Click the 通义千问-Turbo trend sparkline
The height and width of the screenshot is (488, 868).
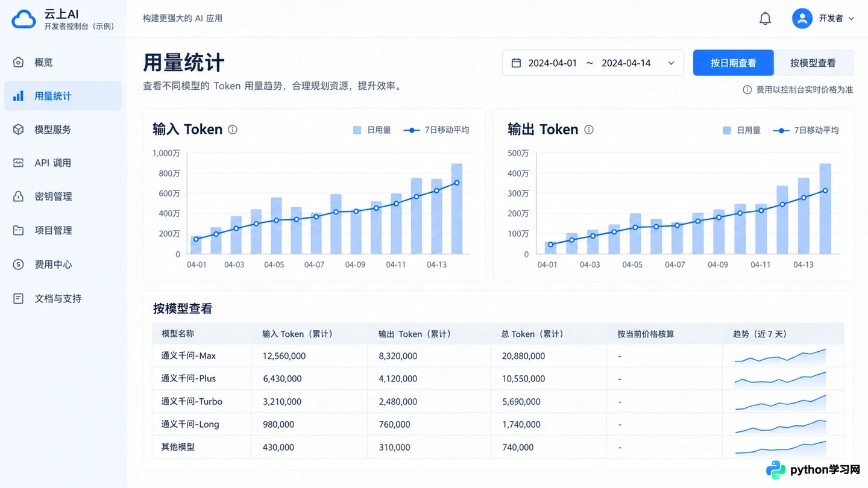(x=781, y=401)
